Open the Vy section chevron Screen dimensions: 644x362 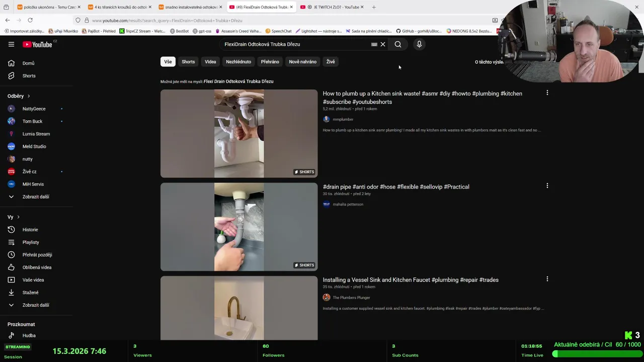(18, 217)
